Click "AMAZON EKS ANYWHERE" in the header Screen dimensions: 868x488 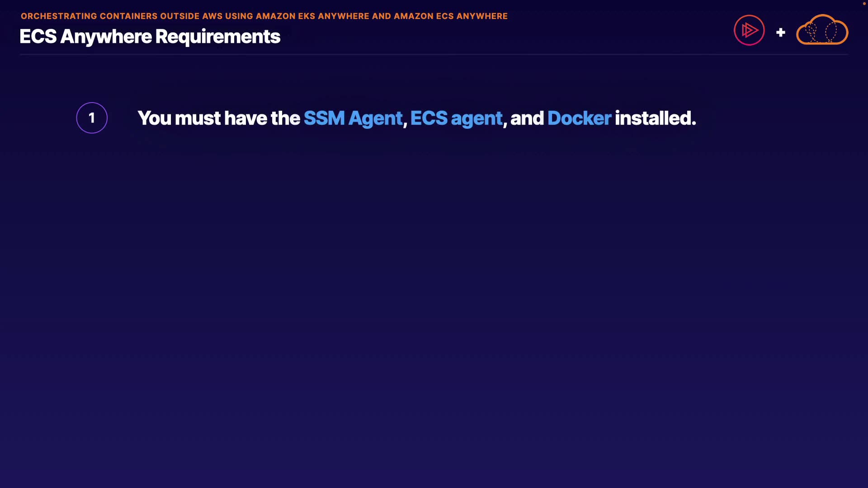312,16
